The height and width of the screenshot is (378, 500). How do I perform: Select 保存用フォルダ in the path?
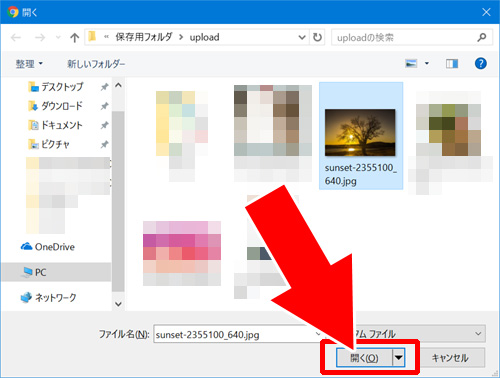(144, 37)
